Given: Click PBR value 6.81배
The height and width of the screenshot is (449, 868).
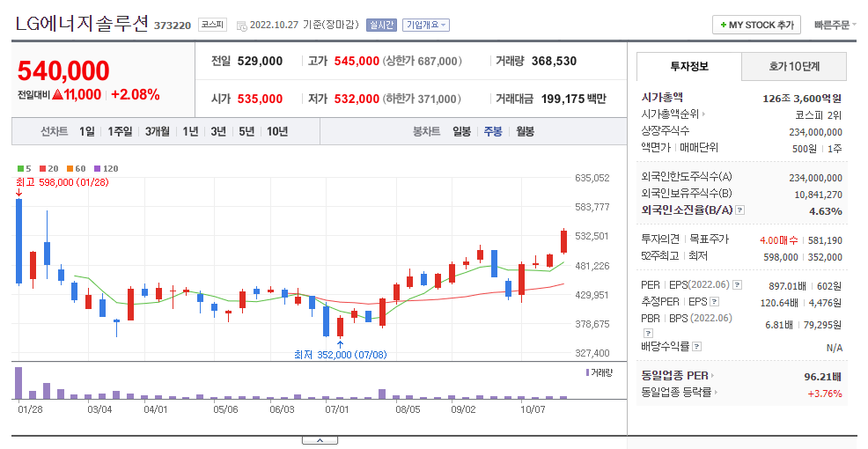Looking at the screenshot, I should coord(778,325).
